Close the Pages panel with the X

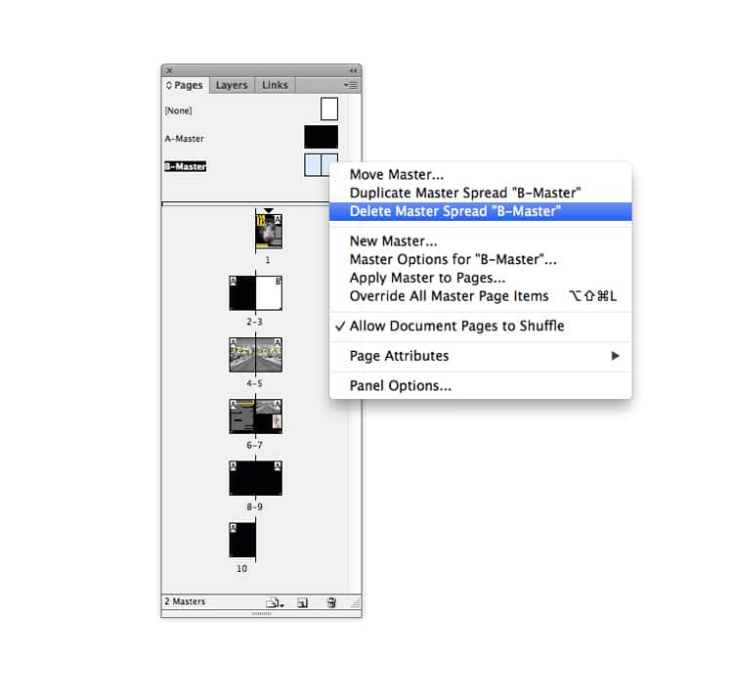click(x=169, y=70)
